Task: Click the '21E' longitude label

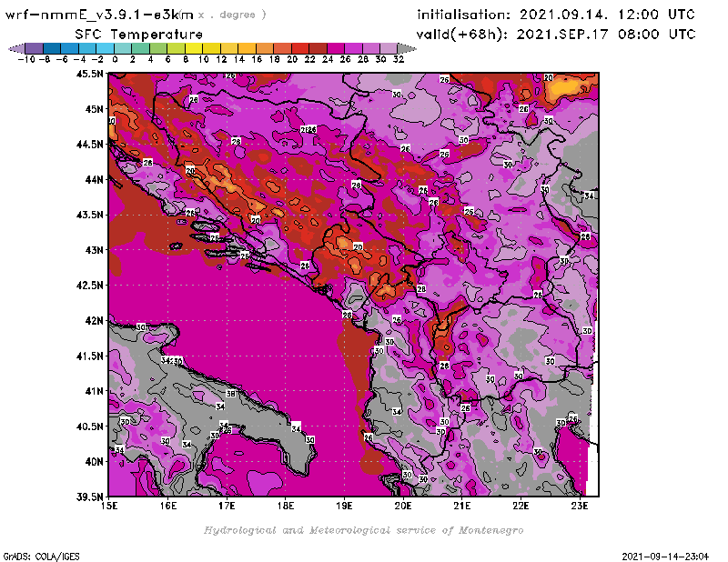Action: tap(462, 506)
